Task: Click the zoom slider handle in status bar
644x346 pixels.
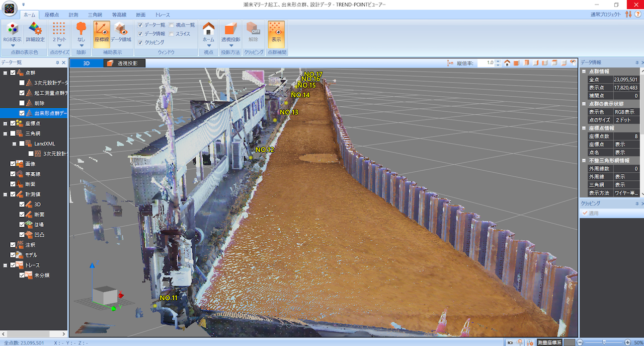Action: click(604, 342)
